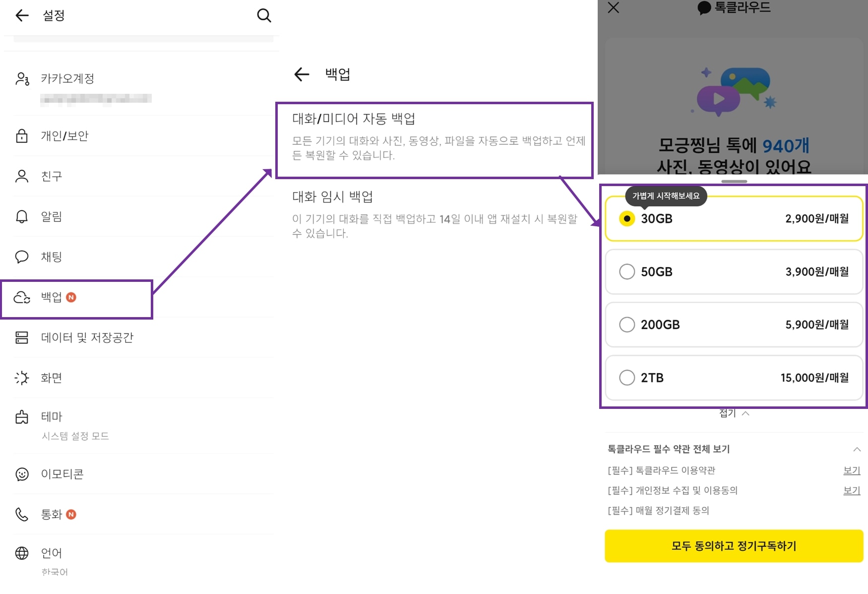
Task: Open 카카오계정 person icon entry
Action: click(x=22, y=79)
